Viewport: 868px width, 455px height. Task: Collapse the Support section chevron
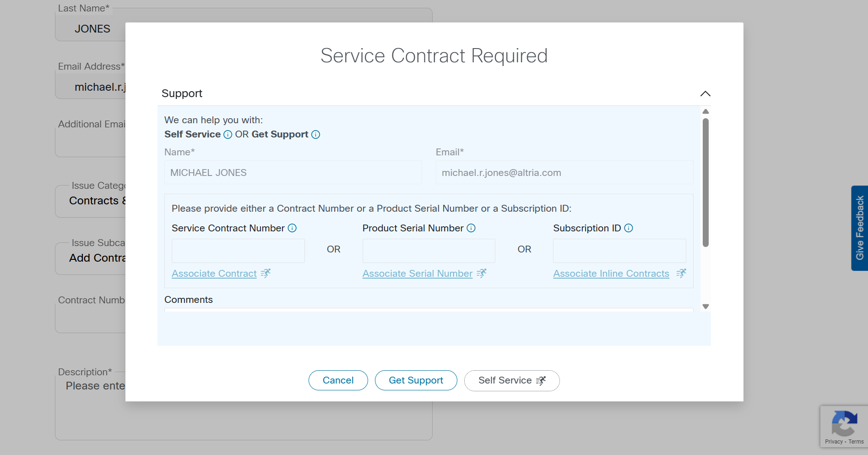[705, 94]
